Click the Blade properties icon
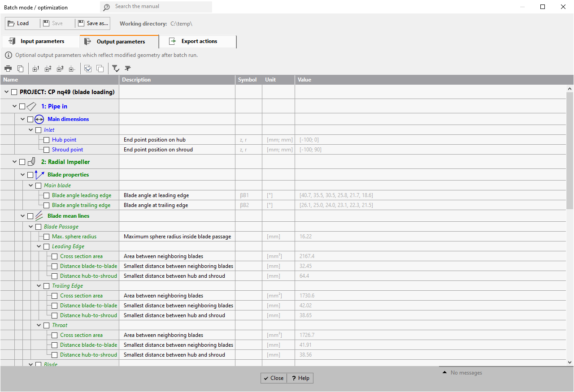 pos(39,175)
